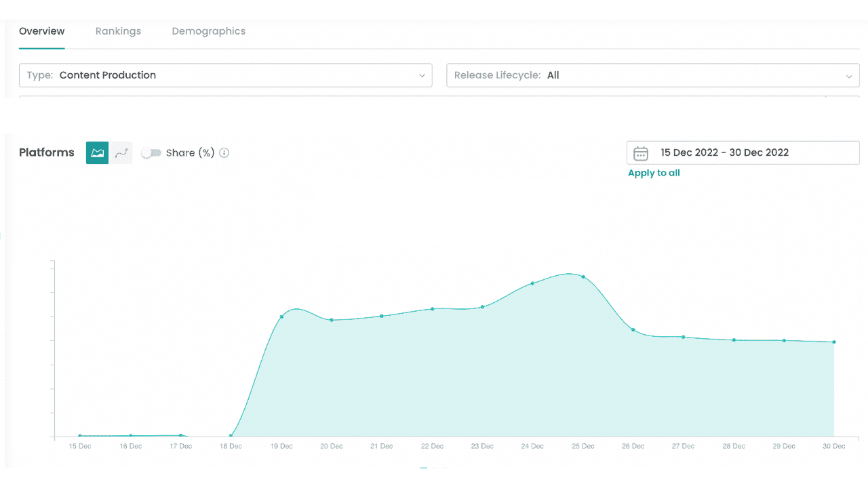Open the Type Content Production dropdown
Image resolution: width=868 pixels, height=488 pixels.
pos(225,75)
